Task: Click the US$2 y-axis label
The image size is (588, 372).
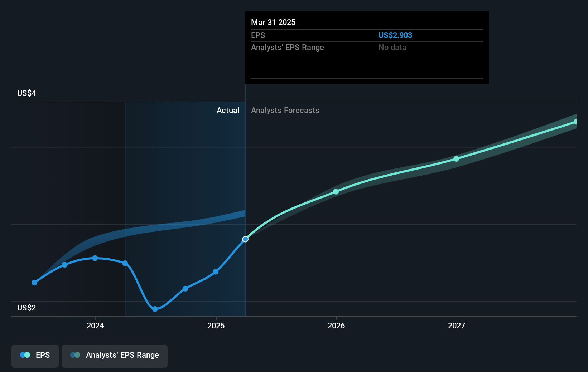Action: coord(26,308)
